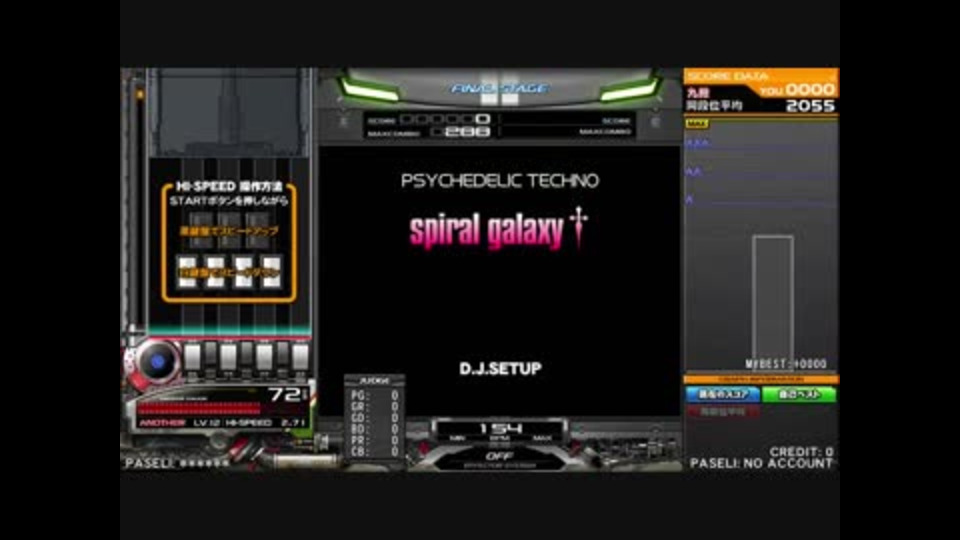Click the HI-SPEED instructions box title

pos(229,186)
